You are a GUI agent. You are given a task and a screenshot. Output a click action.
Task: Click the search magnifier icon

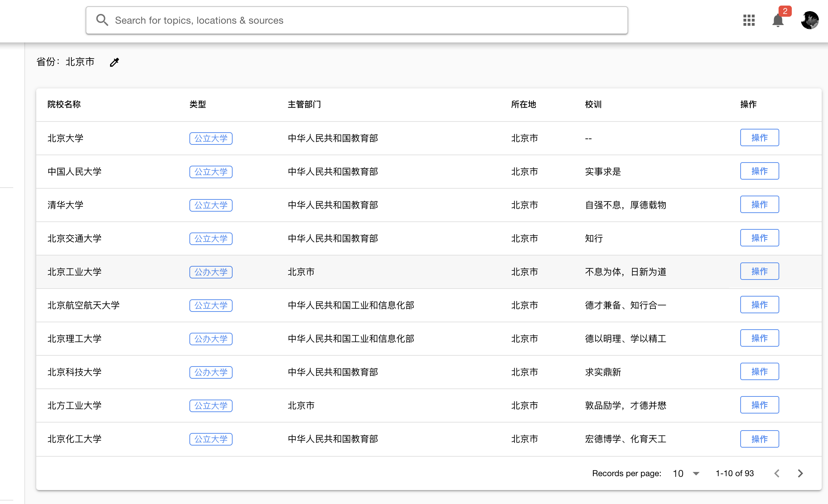point(102,20)
